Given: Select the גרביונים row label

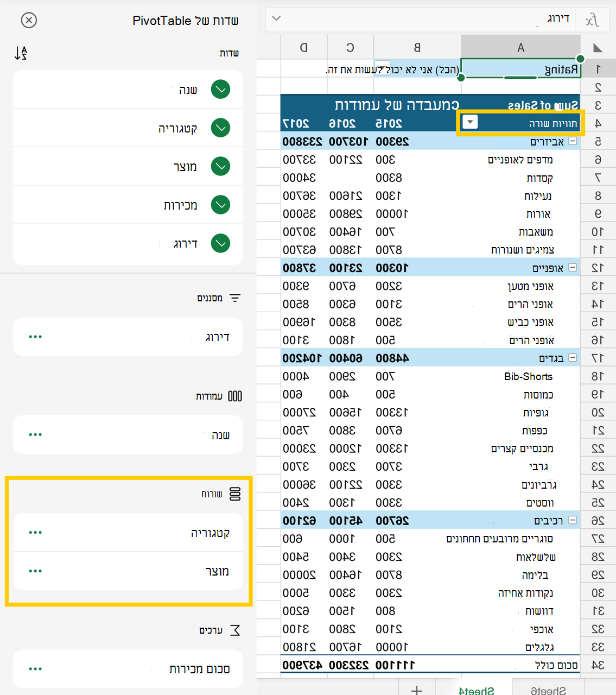Looking at the screenshot, I should tap(539, 485).
